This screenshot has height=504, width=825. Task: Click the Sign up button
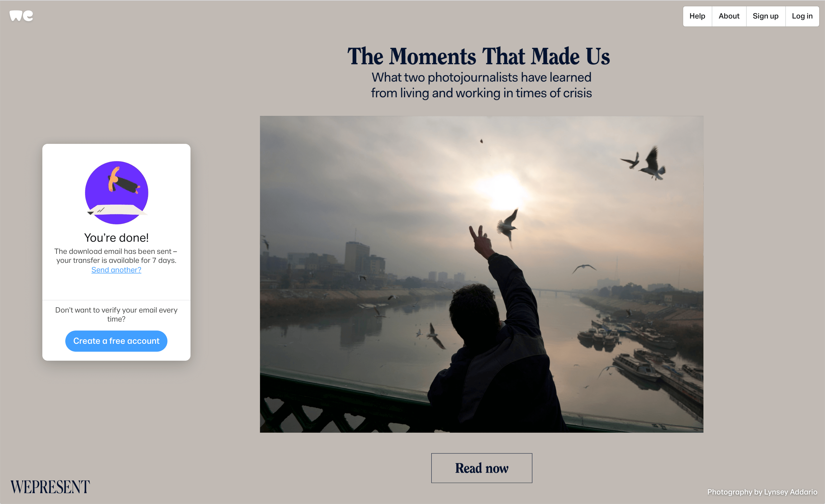765,16
